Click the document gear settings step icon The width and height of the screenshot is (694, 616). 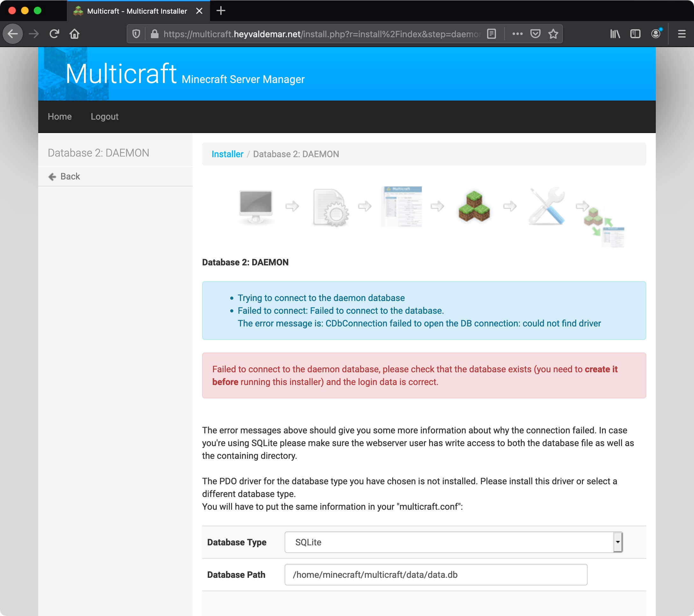click(330, 207)
